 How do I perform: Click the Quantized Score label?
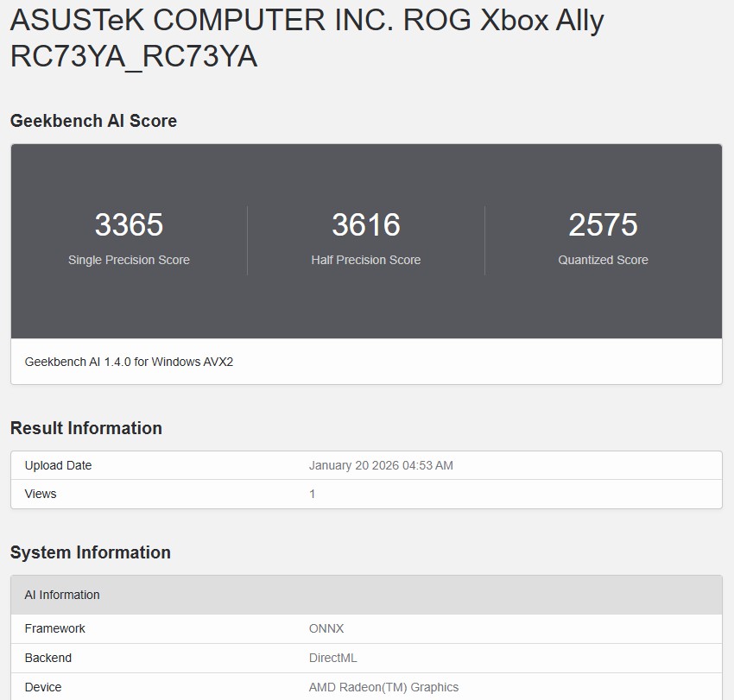coord(603,260)
